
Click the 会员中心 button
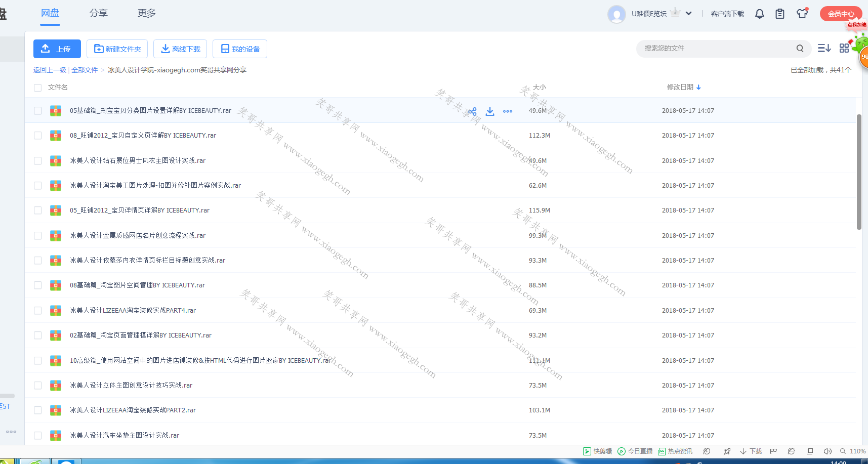click(841, 14)
